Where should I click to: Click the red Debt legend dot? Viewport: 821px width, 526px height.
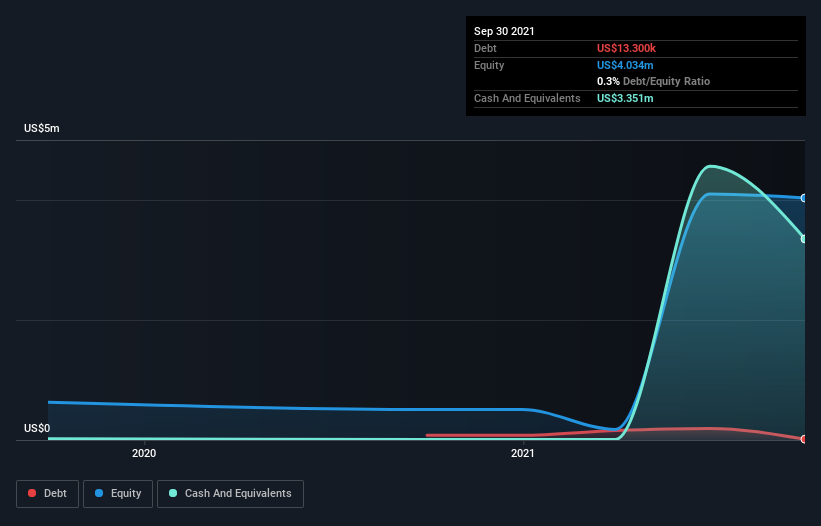pyautogui.click(x=32, y=493)
